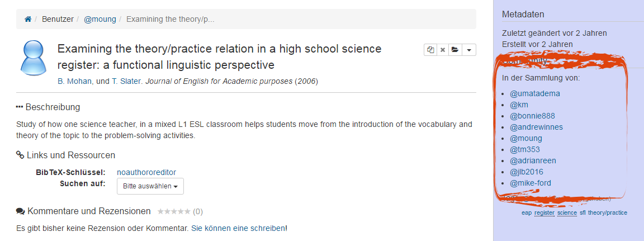Open the @moung breadcrumb link
644x241 pixels.
click(x=100, y=19)
